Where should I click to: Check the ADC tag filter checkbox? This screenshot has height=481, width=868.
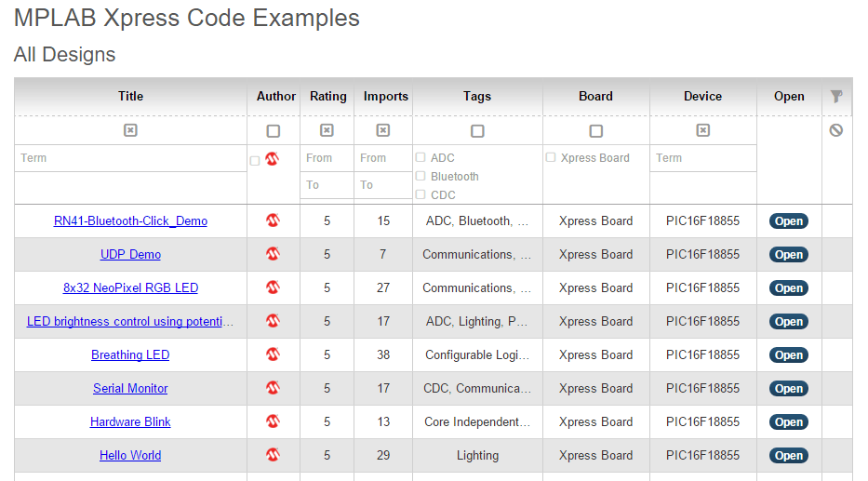(x=421, y=157)
